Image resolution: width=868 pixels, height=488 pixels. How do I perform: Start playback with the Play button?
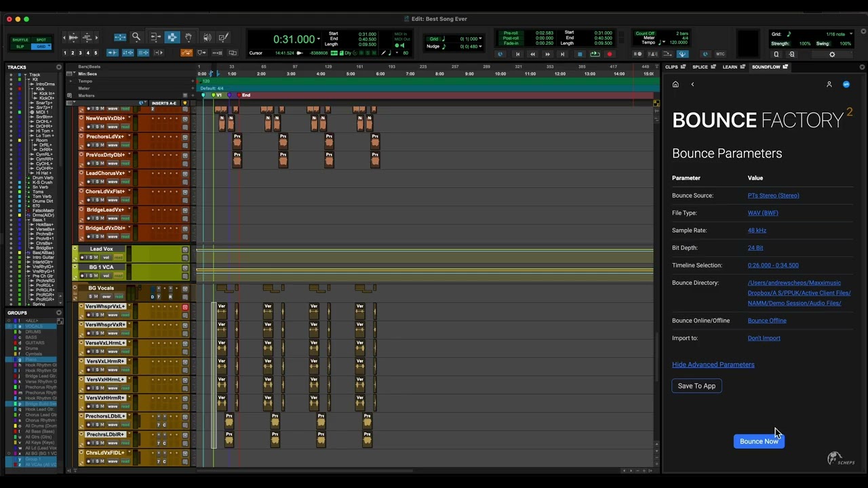pos(595,54)
